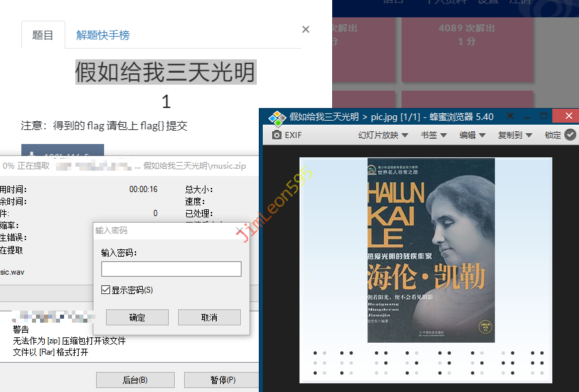
Task: Open the 幻灯片放映 dropdown menu
Action: (382, 135)
